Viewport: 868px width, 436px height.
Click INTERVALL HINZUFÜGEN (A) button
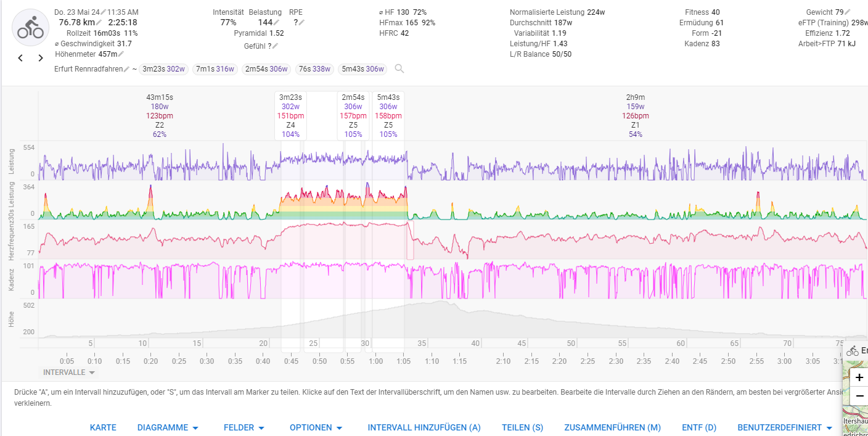click(424, 427)
